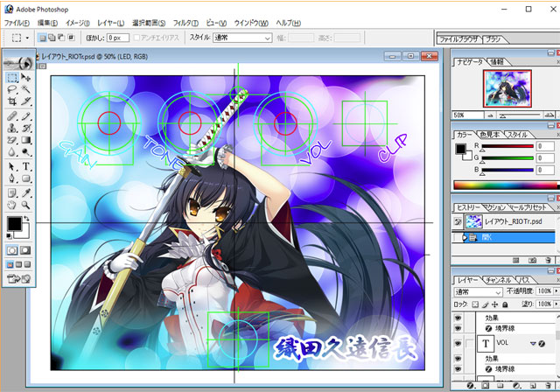Select the Rectangular Marquee tool in toolbox
This screenshot has width=560, height=392.
12,78
